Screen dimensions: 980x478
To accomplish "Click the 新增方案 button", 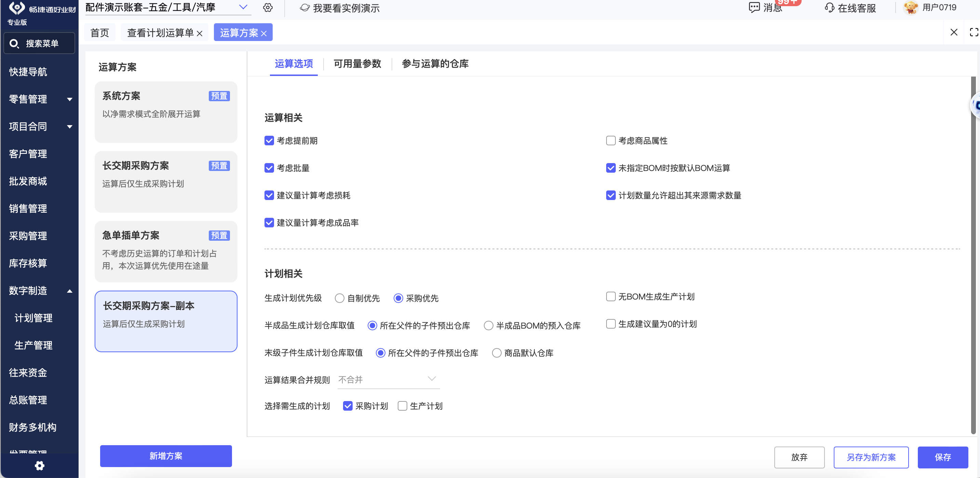I will pyautogui.click(x=166, y=456).
